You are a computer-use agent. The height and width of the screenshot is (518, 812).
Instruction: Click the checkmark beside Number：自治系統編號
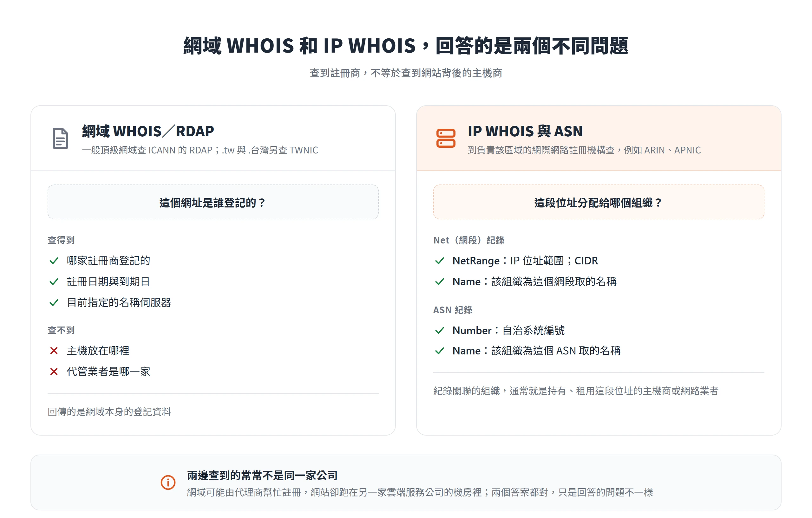(x=440, y=331)
